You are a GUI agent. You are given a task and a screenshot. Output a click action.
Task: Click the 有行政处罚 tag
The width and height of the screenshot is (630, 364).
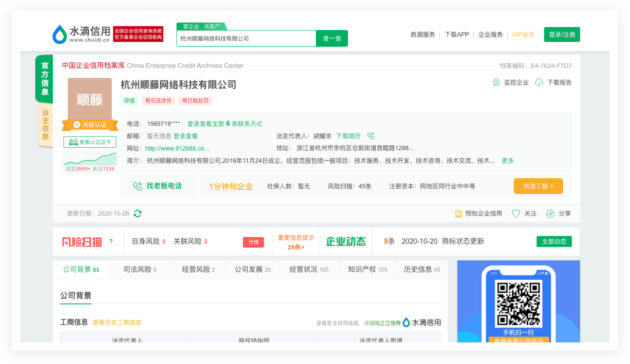click(195, 101)
